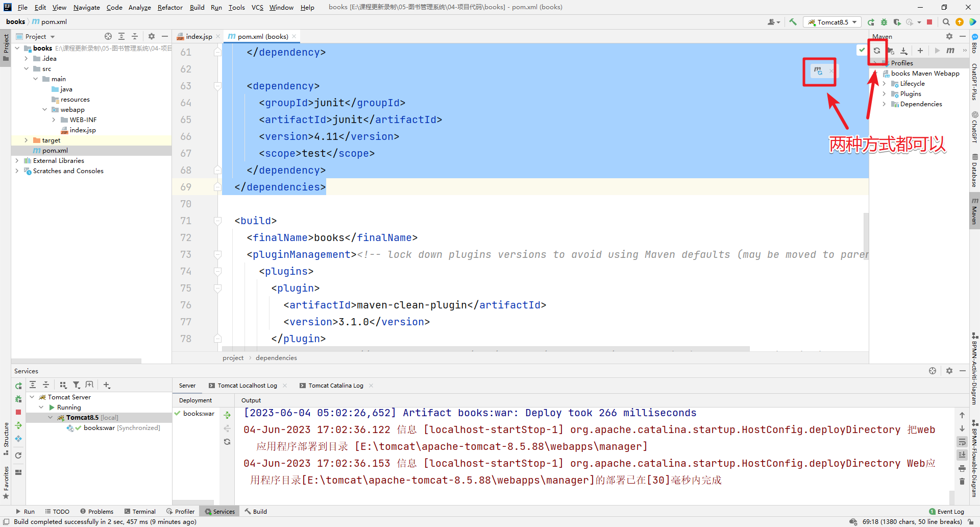Image resolution: width=980 pixels, height=527 pixels.
Task: Refresh the books:war deployment
Action: (x=227, y=442)
